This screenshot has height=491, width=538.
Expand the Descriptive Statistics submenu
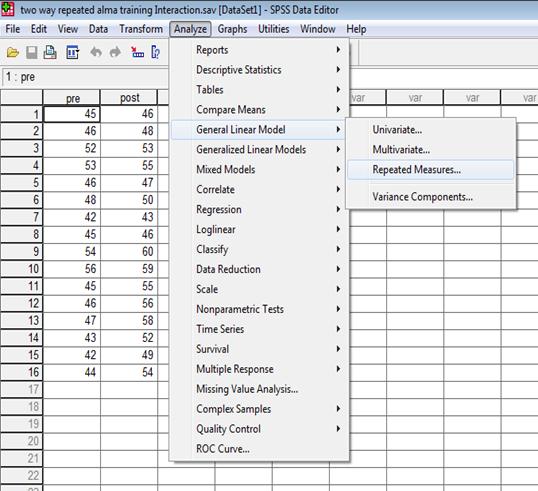pos(260,70)
